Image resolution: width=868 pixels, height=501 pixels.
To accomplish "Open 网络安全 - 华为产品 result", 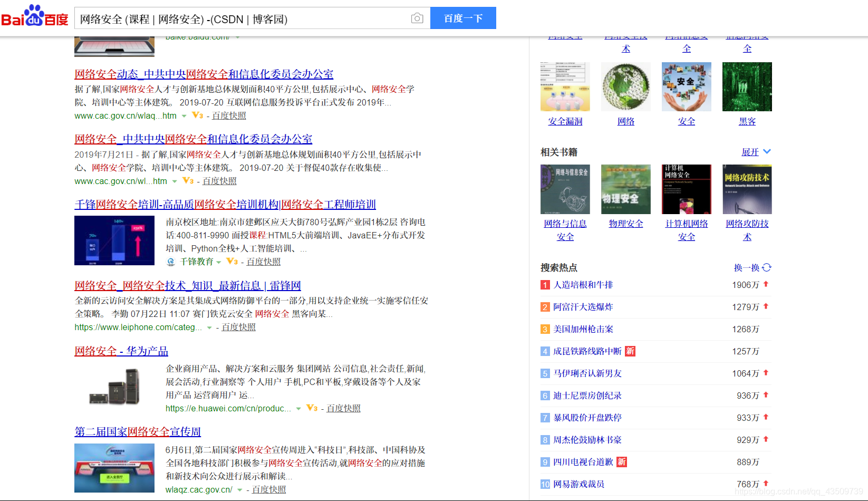I will click(x=121, y=351).
